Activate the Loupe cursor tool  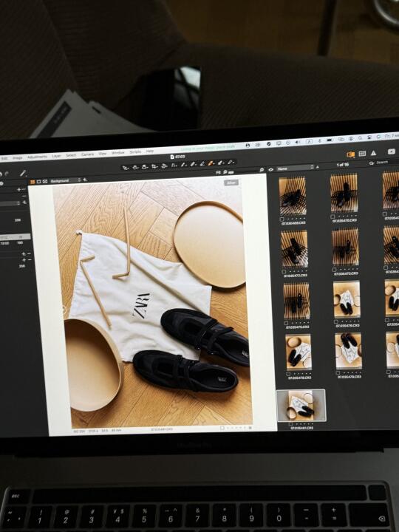(145, 167)
